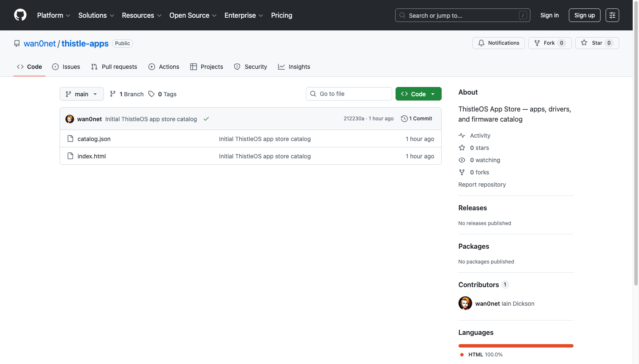
Task: Click the GitHub logo icon
Action: (x=20, y=15)
